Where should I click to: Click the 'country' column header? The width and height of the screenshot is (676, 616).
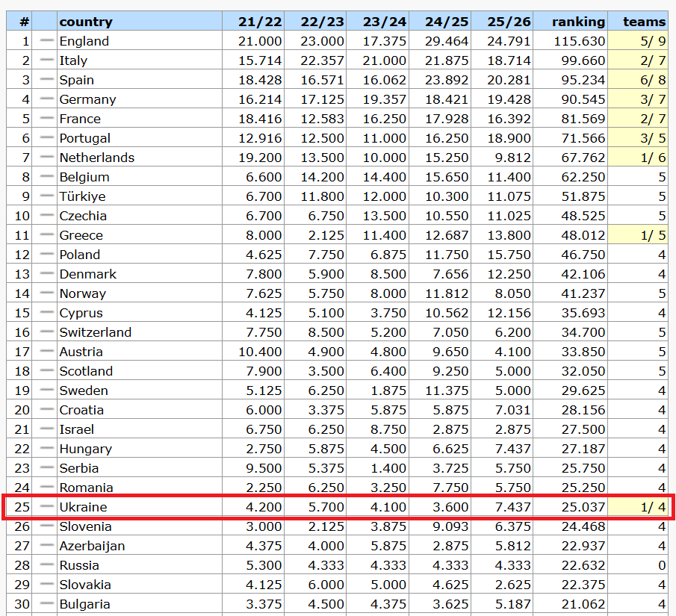point(86,22)
